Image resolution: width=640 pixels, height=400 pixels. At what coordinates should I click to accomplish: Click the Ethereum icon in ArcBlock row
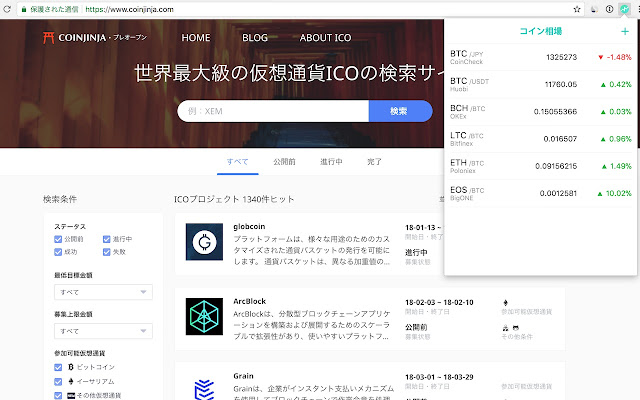505,302
